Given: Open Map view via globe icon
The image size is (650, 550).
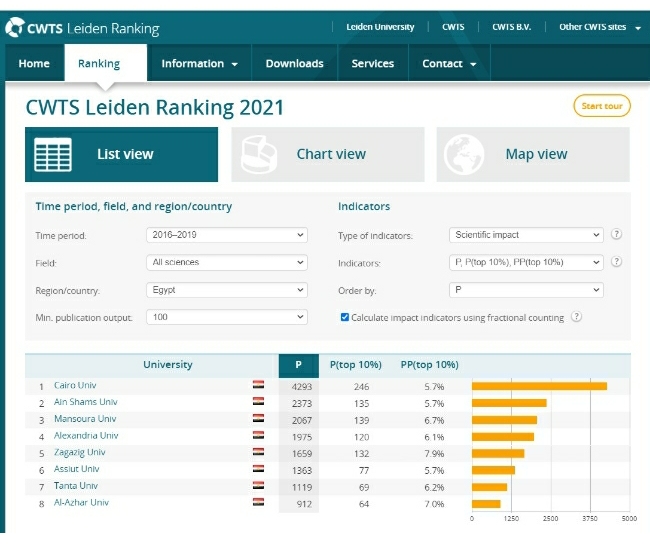Looking at the screenshot, I should (464, 154).
